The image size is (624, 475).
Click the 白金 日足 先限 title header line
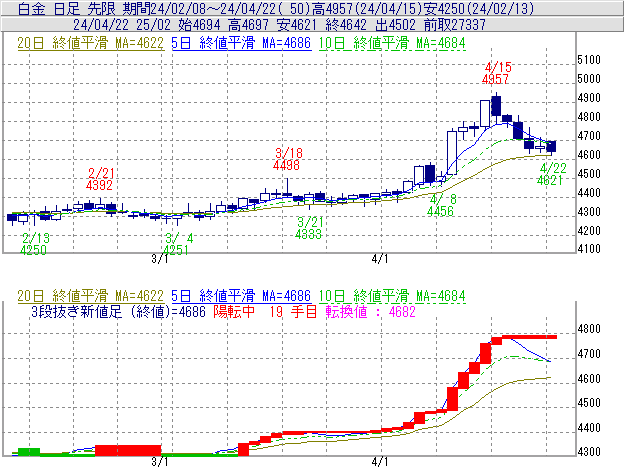coord(275,8)
